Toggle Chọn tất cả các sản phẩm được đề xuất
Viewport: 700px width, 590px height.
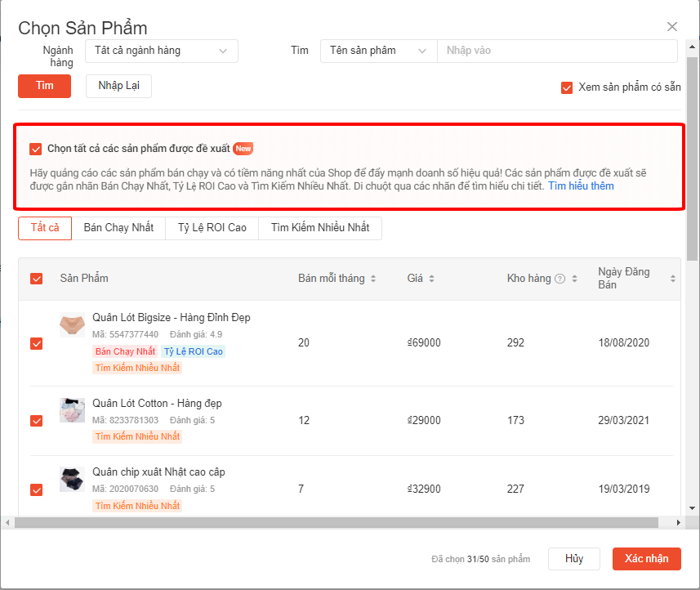(35, 149)
